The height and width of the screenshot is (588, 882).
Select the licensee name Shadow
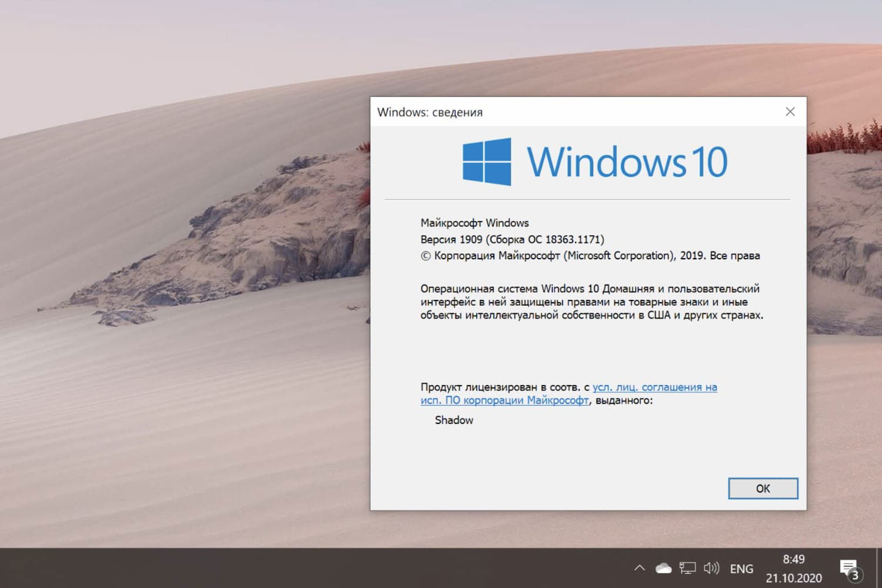(x=453, y=420)
